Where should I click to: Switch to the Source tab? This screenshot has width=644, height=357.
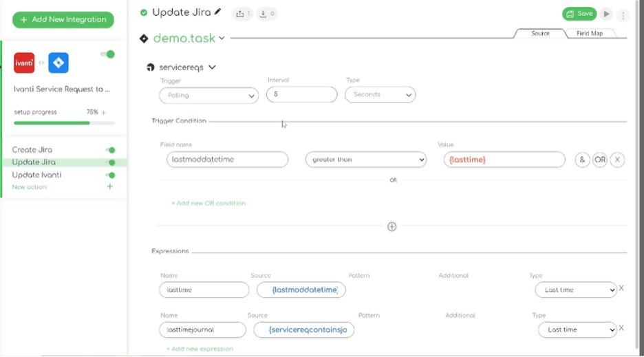point(540,34)
